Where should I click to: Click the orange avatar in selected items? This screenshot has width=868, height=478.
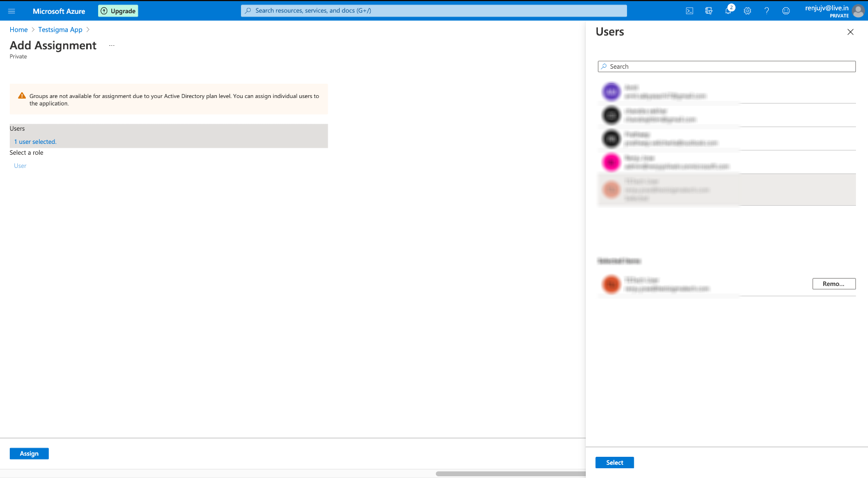[x=612, y=284]
